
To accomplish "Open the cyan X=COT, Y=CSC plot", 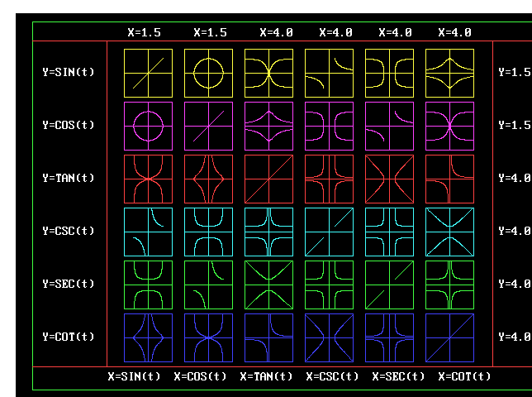I will point(450,232).
